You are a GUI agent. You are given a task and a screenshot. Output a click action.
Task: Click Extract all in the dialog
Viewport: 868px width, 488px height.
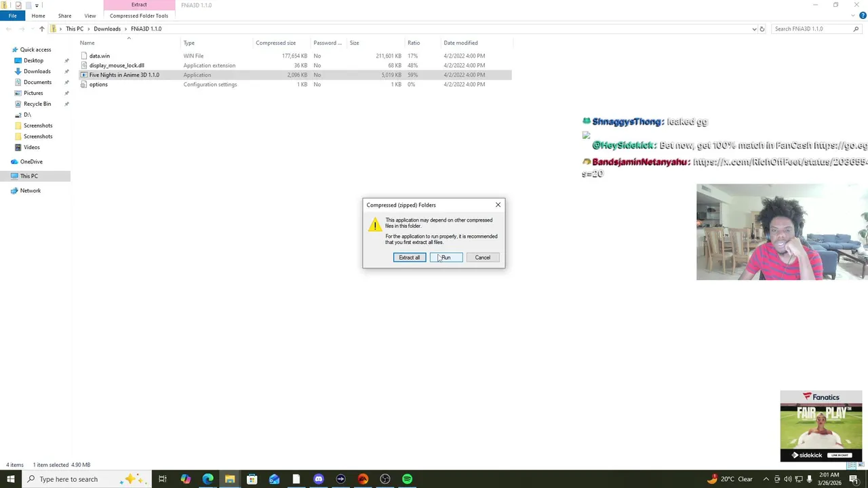410,258
